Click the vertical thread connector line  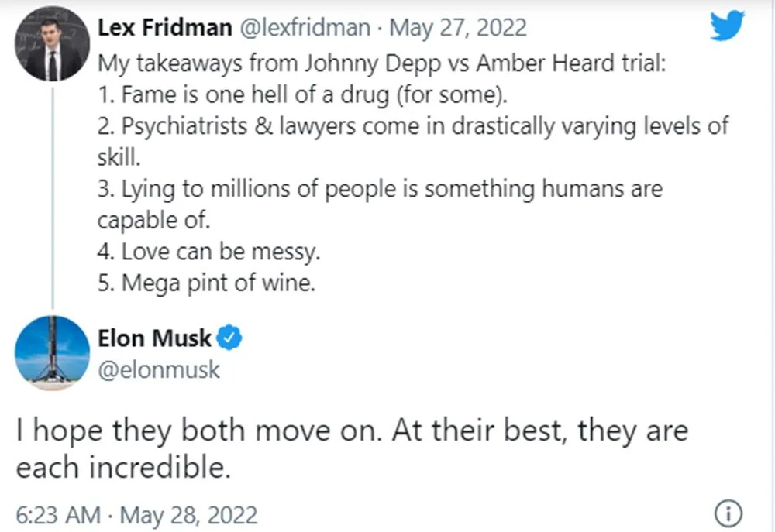[x=53, y=197]
